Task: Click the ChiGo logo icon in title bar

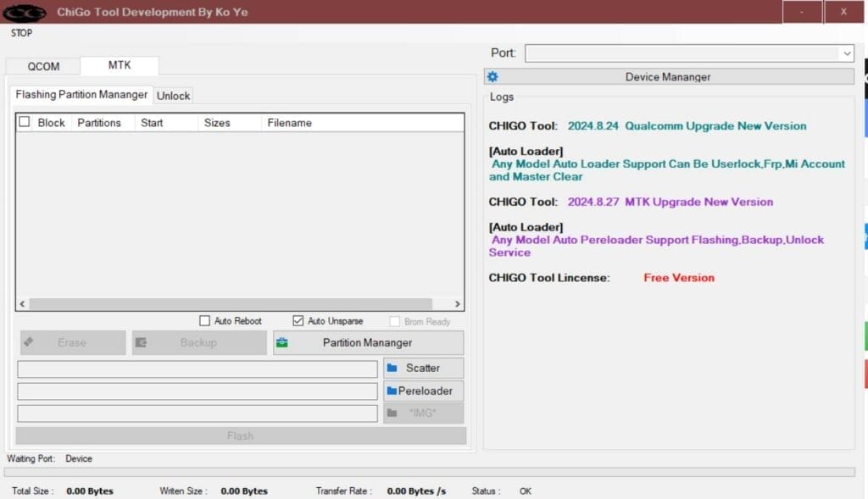Action: 24,13
